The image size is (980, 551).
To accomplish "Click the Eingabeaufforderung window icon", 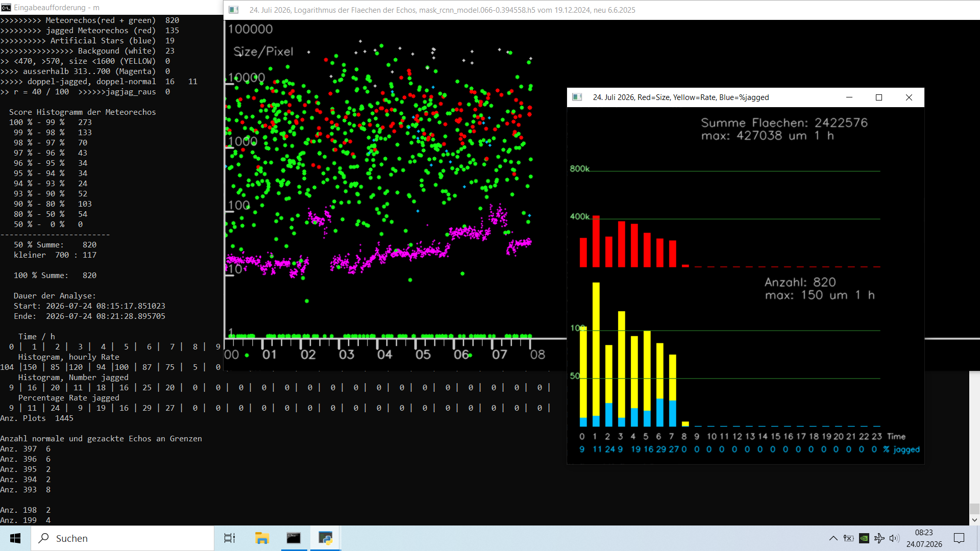I will 6,8.
